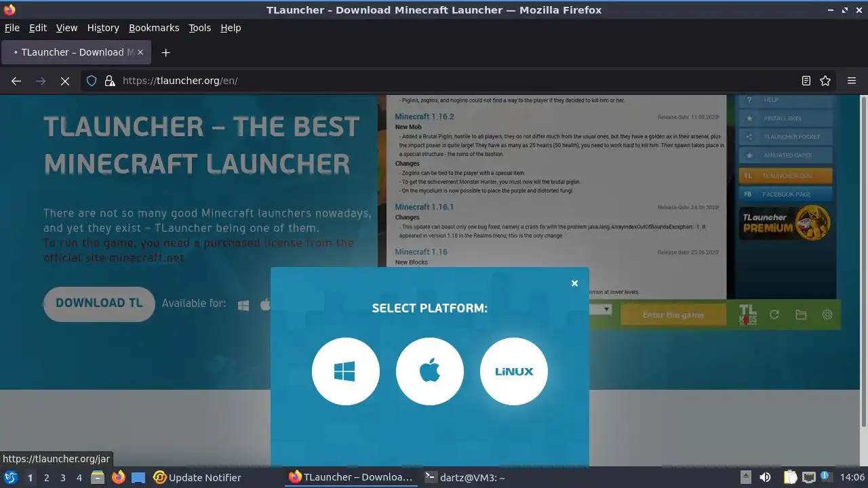Viewport: 868px width, 488px height.
Task: Click the TLauncher Premium banner
Action: [785, 222]
